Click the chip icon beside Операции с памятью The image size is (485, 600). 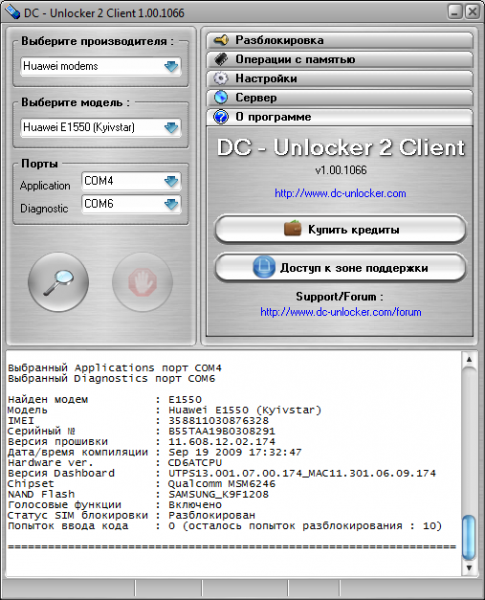[x=221, y=59]
